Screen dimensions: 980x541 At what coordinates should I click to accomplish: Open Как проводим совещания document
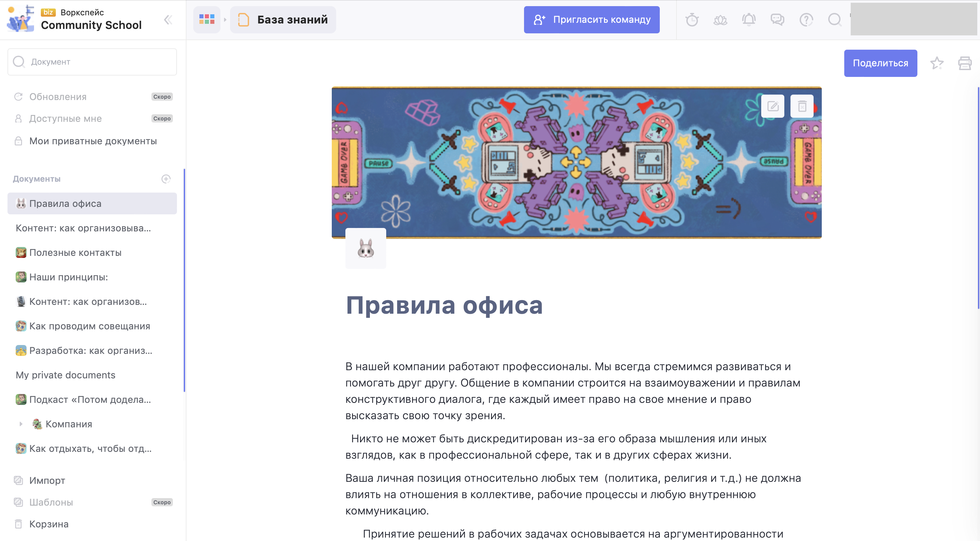click(92, 326)
